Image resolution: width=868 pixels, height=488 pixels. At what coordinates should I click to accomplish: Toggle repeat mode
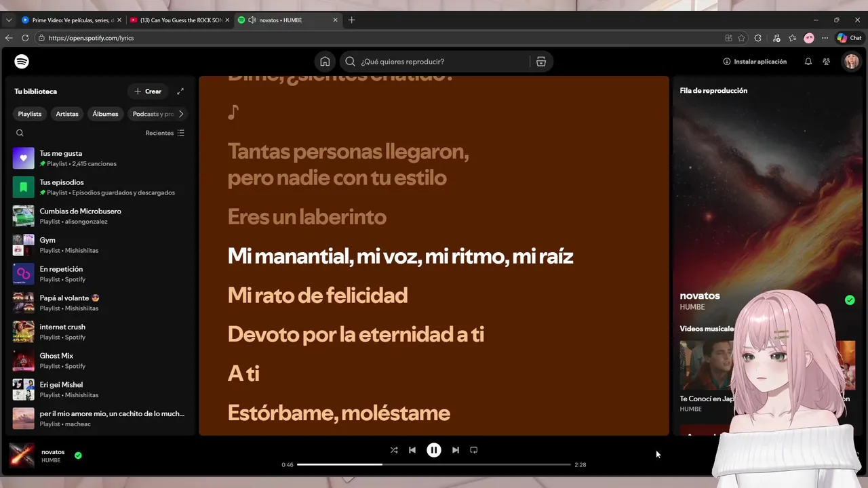[x=474, y=450]
